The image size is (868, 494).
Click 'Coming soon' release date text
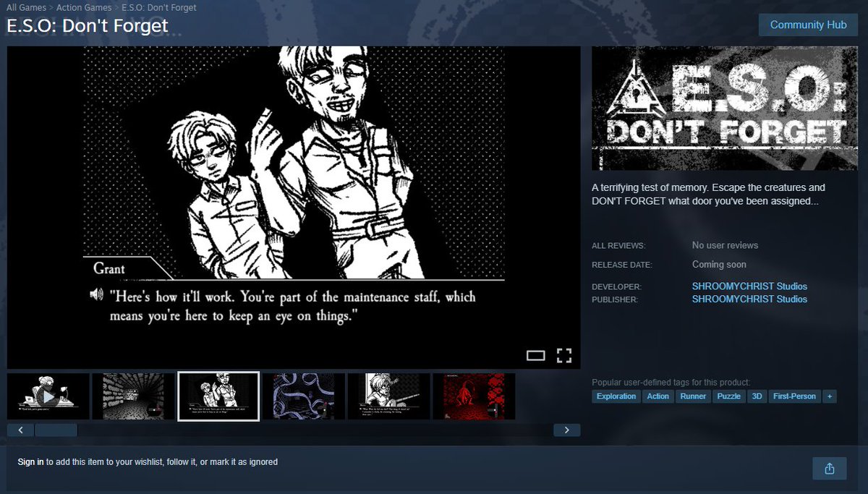pos(719,265)
